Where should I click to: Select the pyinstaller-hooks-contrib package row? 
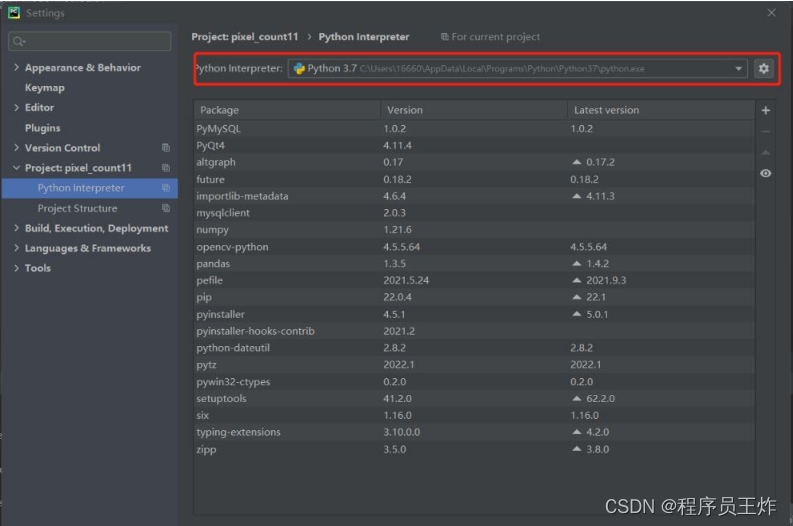coord(474,331)
